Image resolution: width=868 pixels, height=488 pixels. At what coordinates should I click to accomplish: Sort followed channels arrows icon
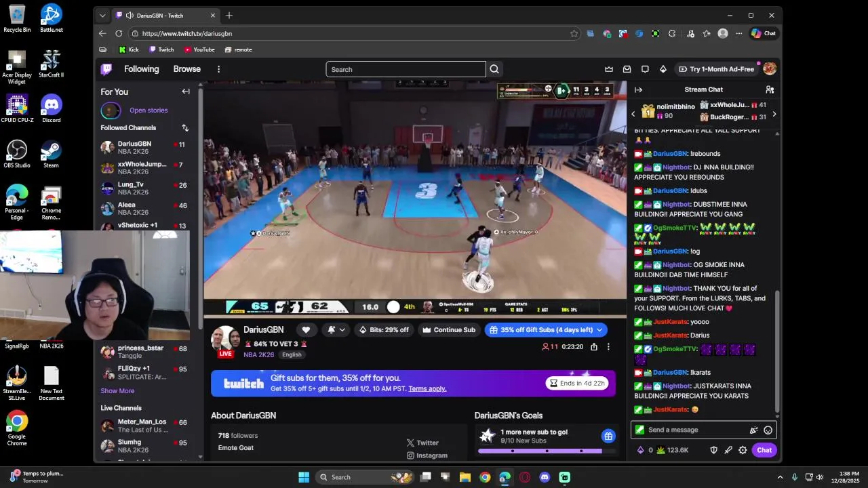pyautogui.click(x=185, y=127)
